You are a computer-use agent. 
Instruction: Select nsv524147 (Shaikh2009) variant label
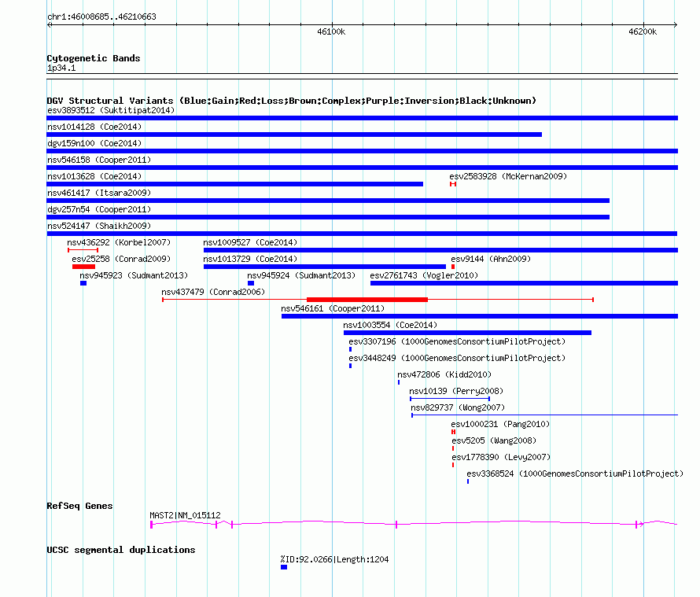(99, 226)
